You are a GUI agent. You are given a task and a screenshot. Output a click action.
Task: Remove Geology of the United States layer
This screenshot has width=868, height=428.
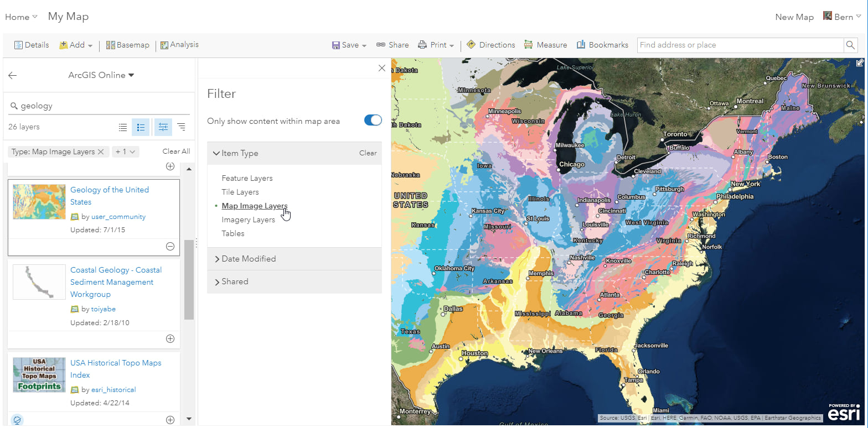coord(170,247)
